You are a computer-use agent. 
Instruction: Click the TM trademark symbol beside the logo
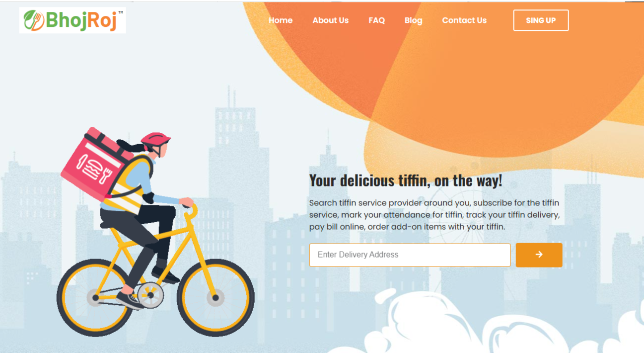[121, 13]
